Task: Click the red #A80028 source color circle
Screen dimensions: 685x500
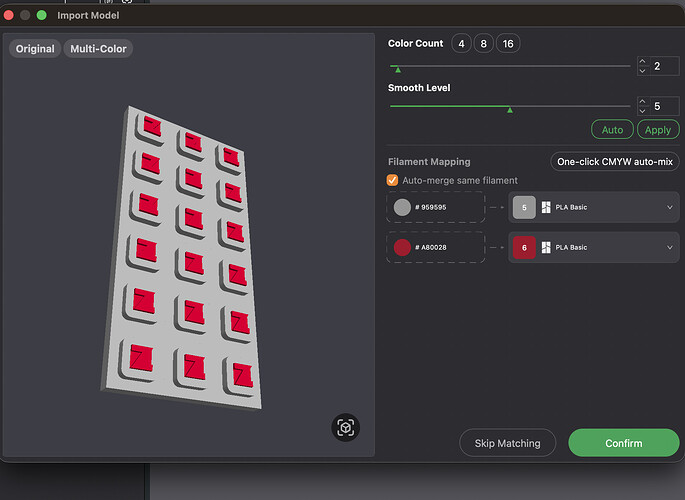Action: (x=402, y=248)
